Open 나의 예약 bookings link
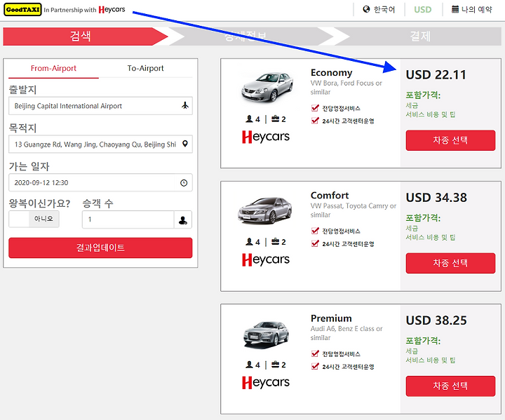Viewport: 505px width, 420px height. point(472,9)
